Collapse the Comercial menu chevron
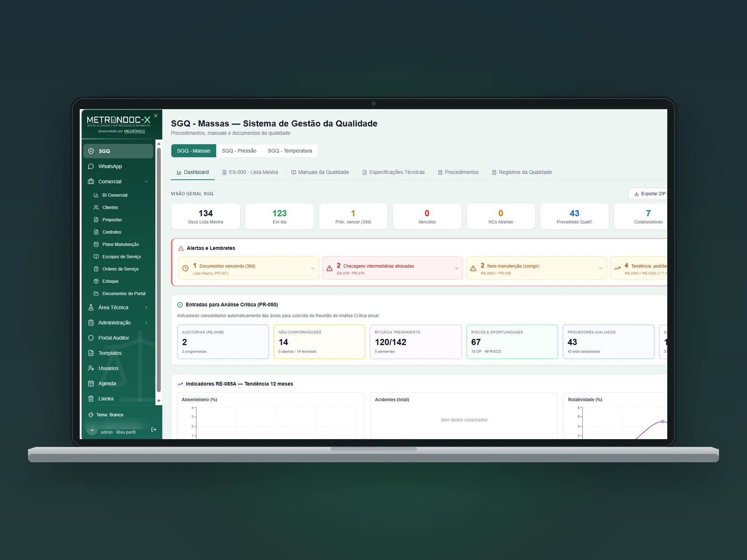This screenshot has height=560, width=747. point(146,182)
